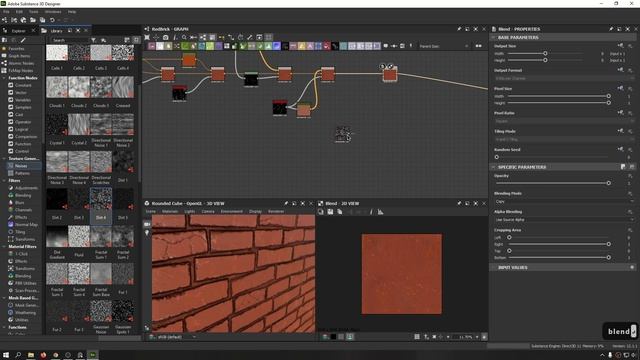Viewport: 640px width, 360px height.
Task: Open the Blending Mode dropdown
Action: point(564,202)
